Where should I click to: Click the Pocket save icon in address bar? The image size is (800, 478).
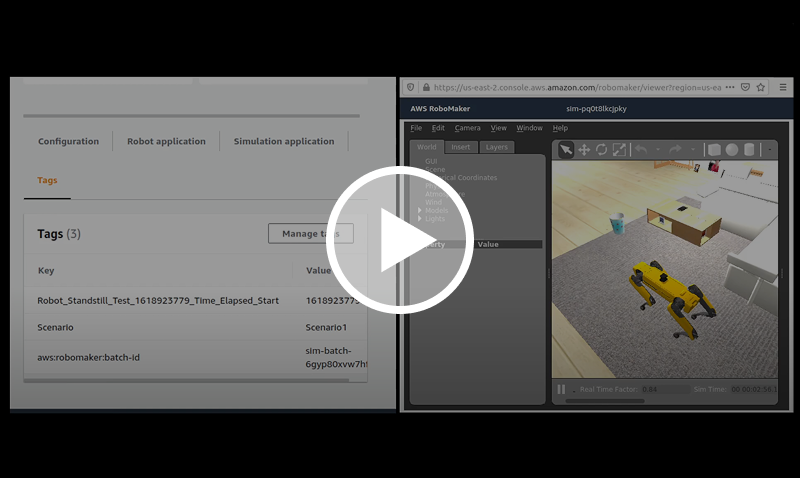click(745, 87)
